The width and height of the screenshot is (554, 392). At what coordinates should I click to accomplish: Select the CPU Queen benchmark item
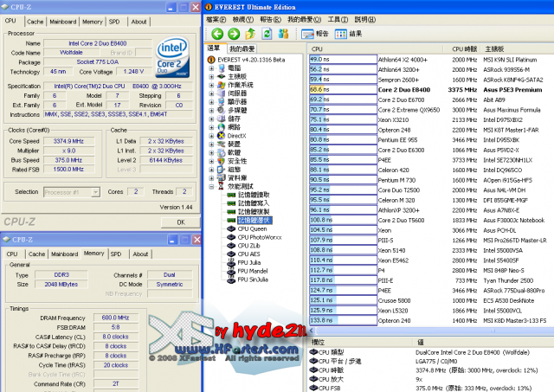pyautogui.click(x=252, y=228)
